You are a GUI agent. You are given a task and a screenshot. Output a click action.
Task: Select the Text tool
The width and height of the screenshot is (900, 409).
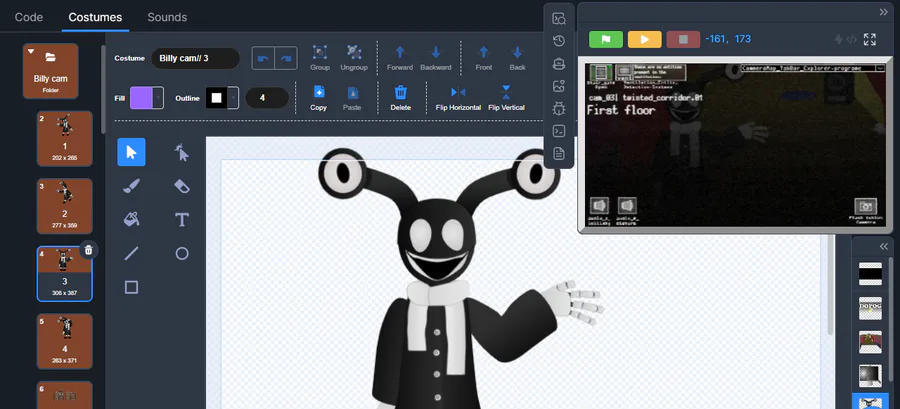[182, 219]
